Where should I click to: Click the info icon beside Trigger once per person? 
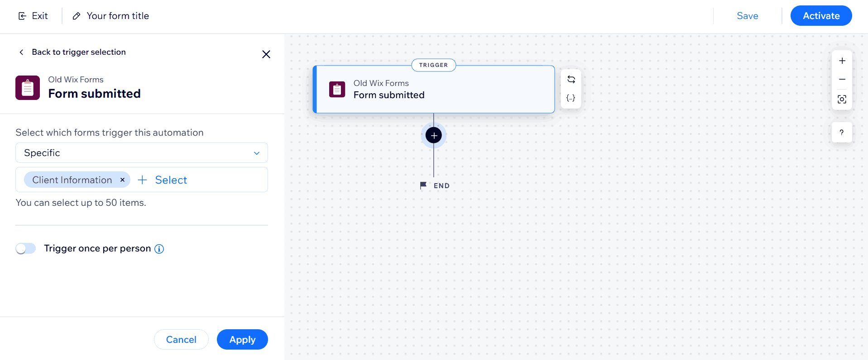(159, 249)
